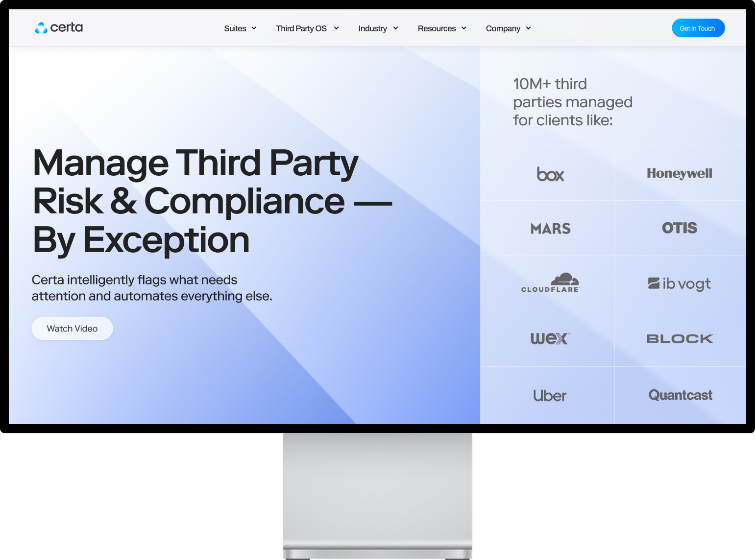Expand the chevron next to Company
The image size is (755, 560).
528,28
